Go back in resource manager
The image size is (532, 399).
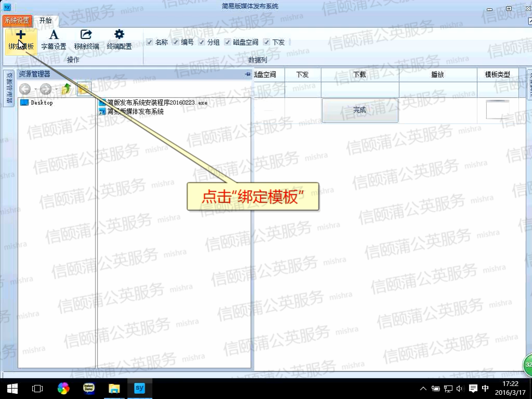click(25, 89)
